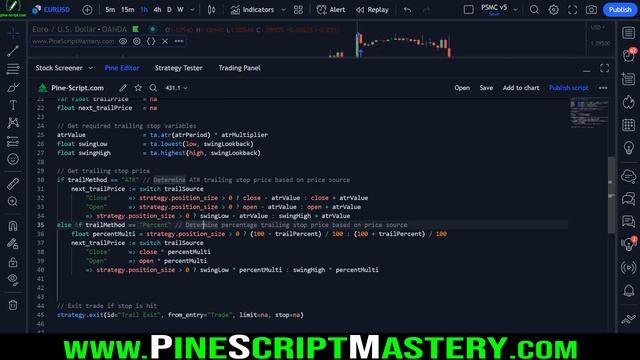Switch to the Trading Panel tab
Screen dimensions: 640x360
point(239,68)
